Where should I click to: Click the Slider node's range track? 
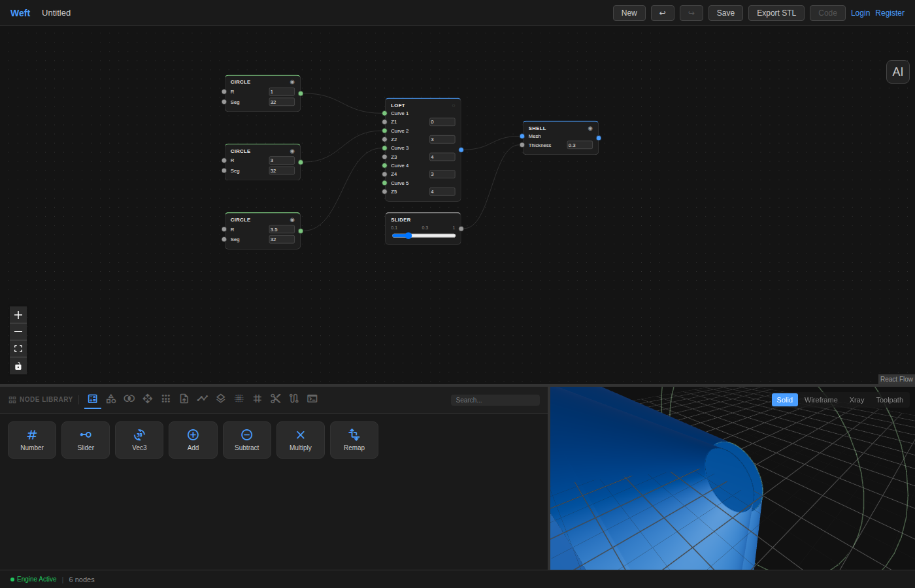pyautogui.click(x=424, y=236)
